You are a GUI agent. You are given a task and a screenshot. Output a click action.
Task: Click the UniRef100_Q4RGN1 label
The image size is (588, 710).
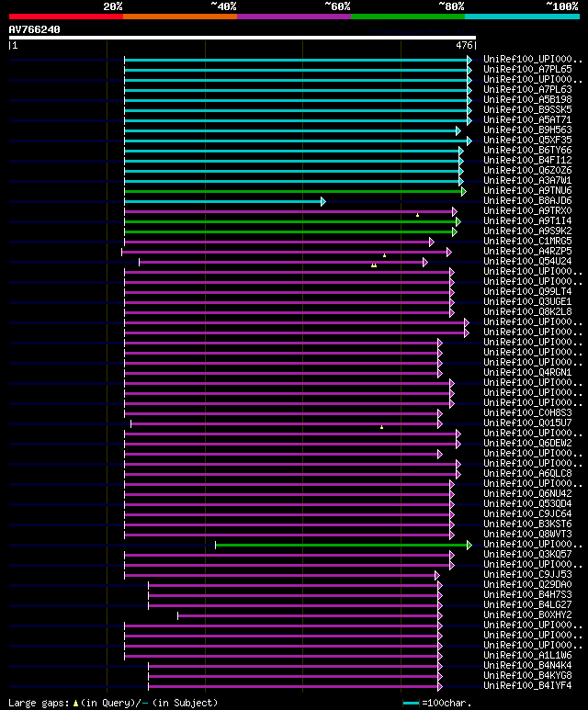pyautogui.click(x=527, y=373)
